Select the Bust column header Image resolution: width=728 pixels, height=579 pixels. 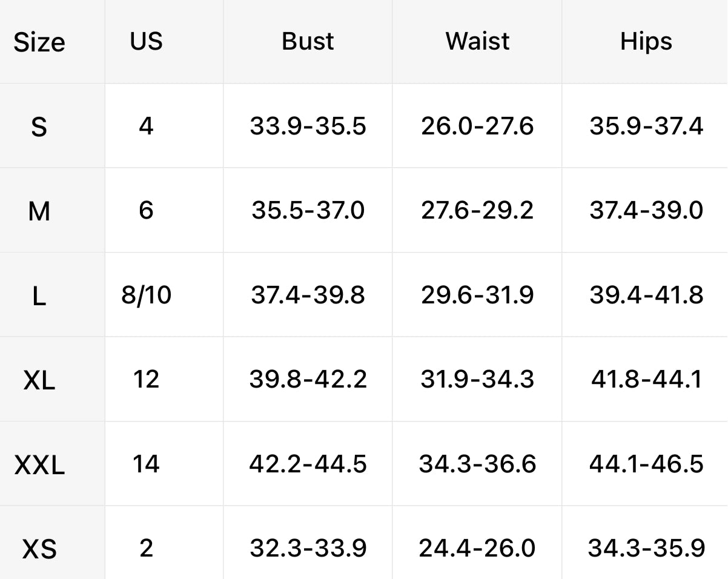(308, 41)
